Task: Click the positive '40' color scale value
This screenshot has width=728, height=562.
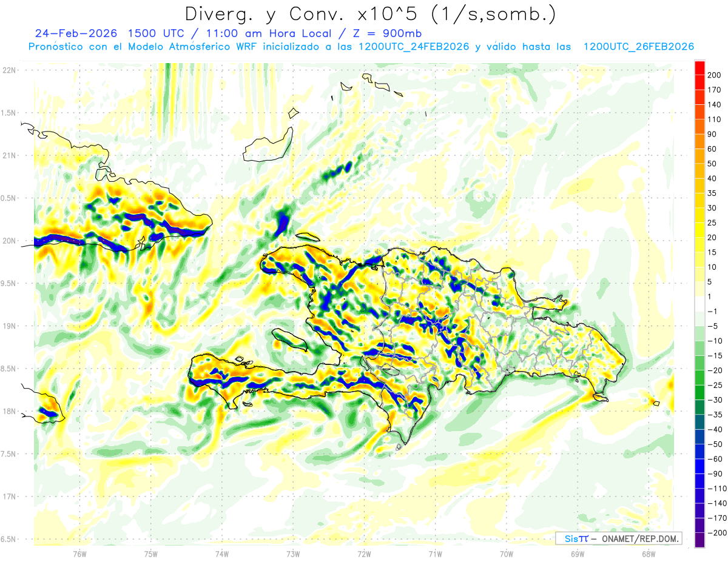Action: click(713, 178)
